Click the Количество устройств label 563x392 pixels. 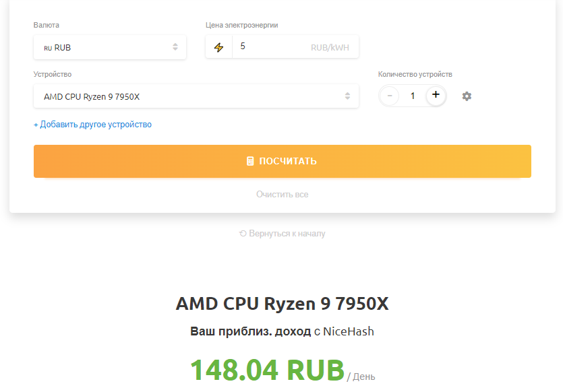pyautogui.click(x=415, y=74)
